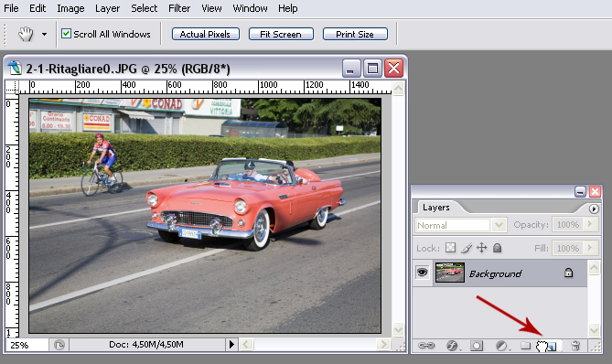
Task: Add a layer style via fx icon
Action: click(x=452, y=346)
